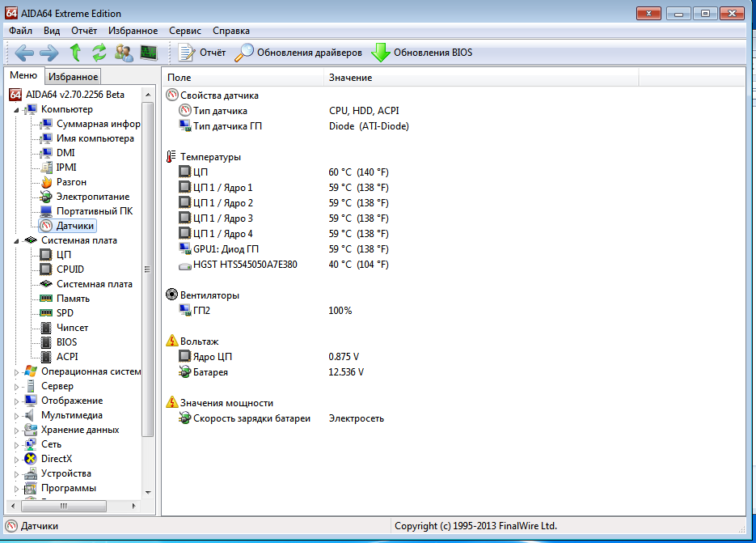Screen dimensions: 756x543
Task: Collapse the Компьютер tree node
Action: tap(16, 110)
